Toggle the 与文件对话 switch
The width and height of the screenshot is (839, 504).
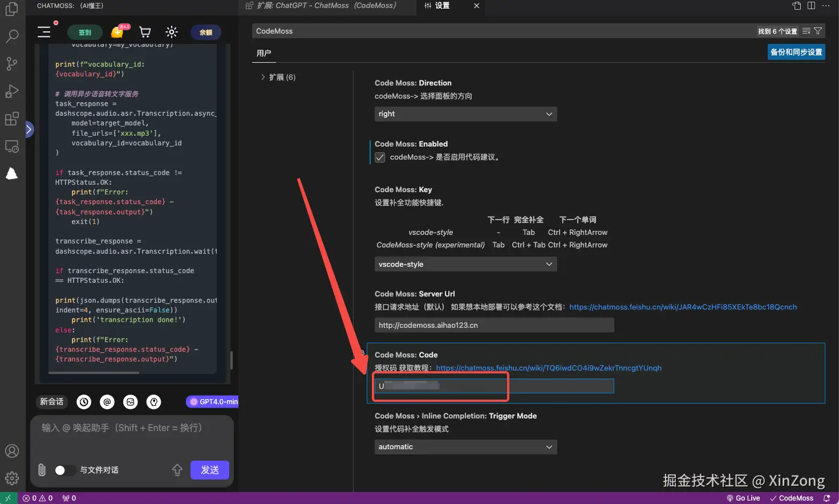pos(64,470)
